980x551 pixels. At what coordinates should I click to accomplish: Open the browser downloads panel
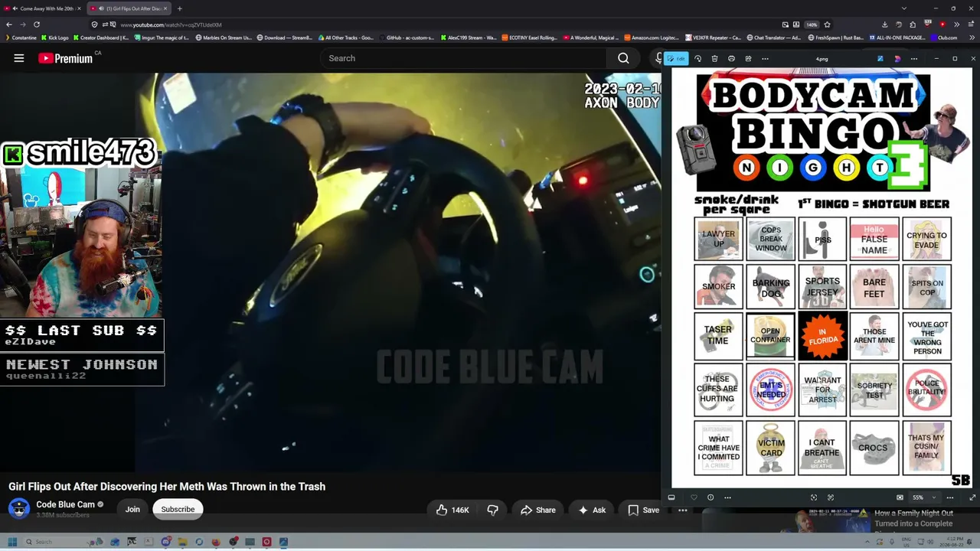(x=885, y=24)
